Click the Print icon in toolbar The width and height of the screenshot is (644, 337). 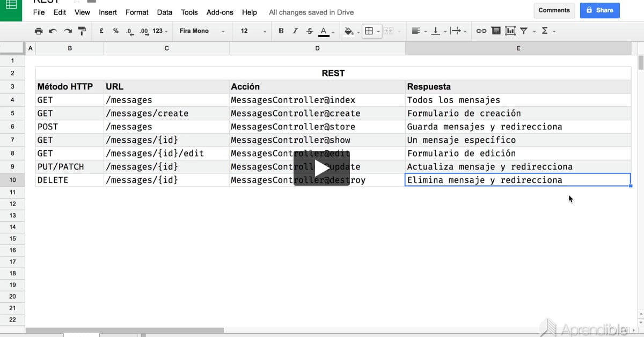(39, 31)
